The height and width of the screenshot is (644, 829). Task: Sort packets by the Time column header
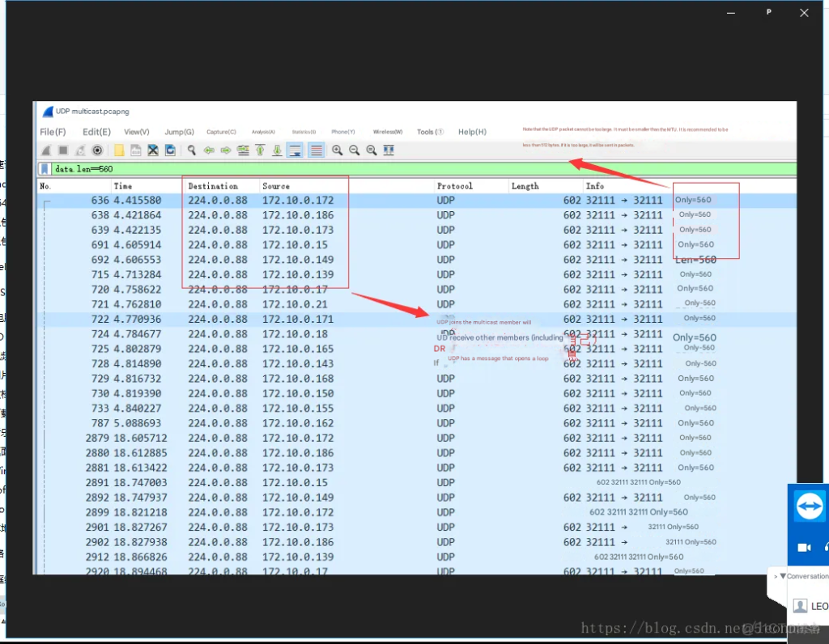pyautogui.click(x=123, y=186)
